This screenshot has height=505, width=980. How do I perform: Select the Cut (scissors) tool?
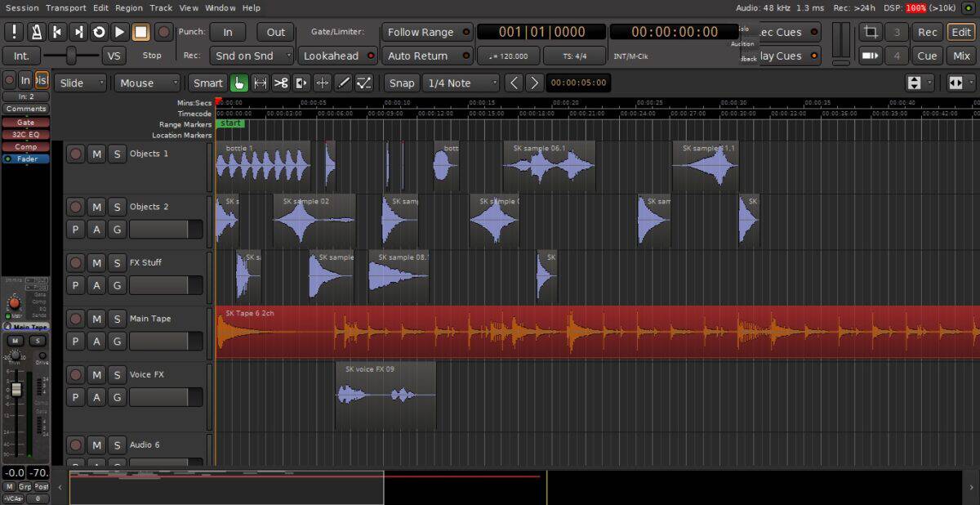281,83
